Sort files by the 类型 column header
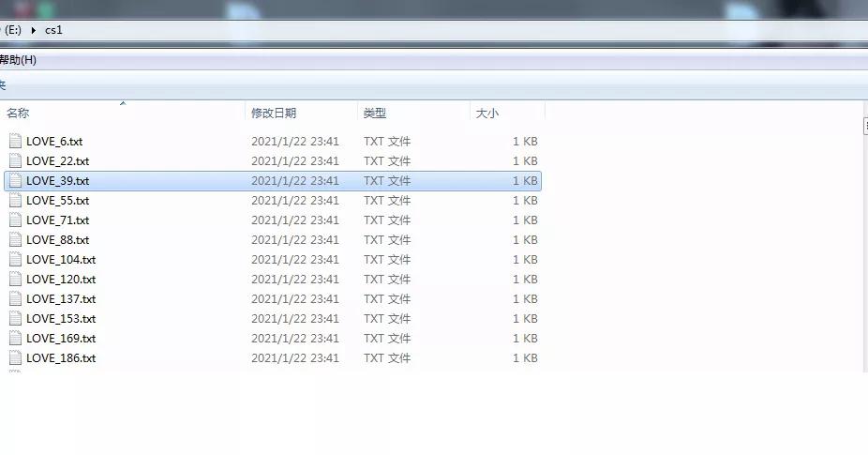 coord(374,114)
